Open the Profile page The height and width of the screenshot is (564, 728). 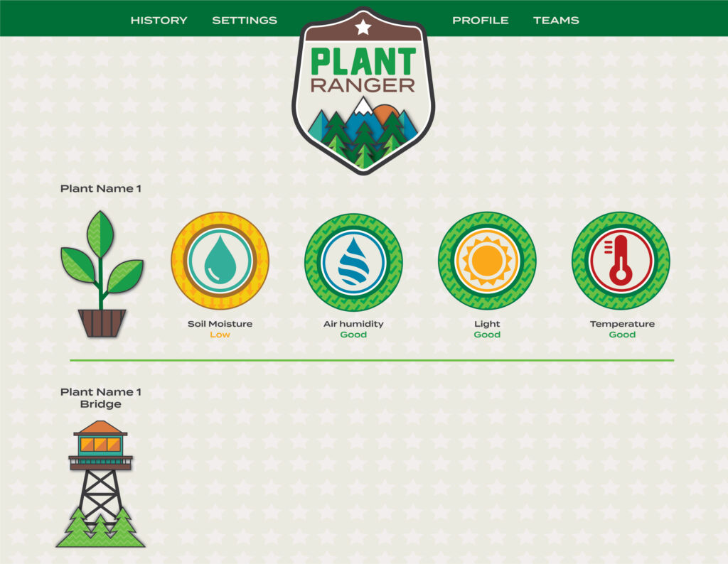tap(481, 21)
